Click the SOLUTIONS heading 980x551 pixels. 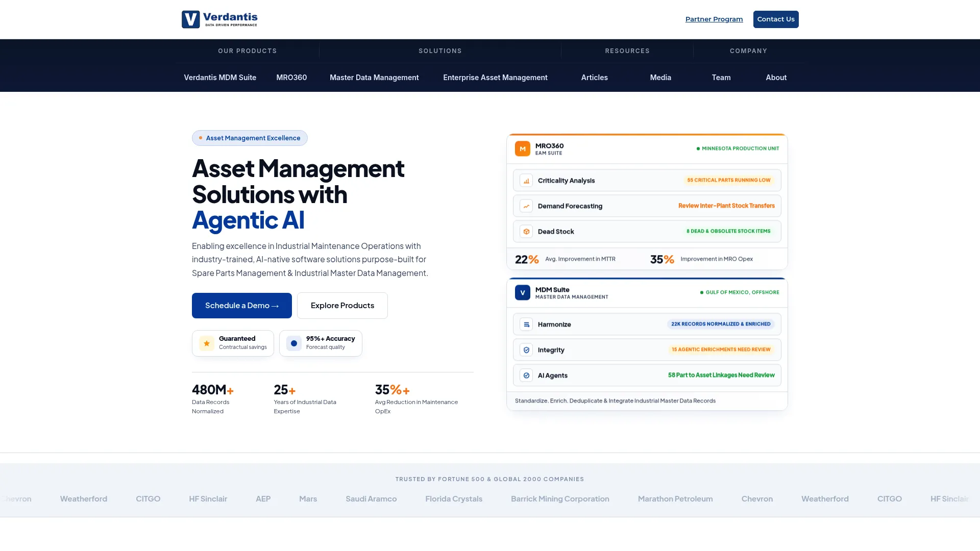440,51
